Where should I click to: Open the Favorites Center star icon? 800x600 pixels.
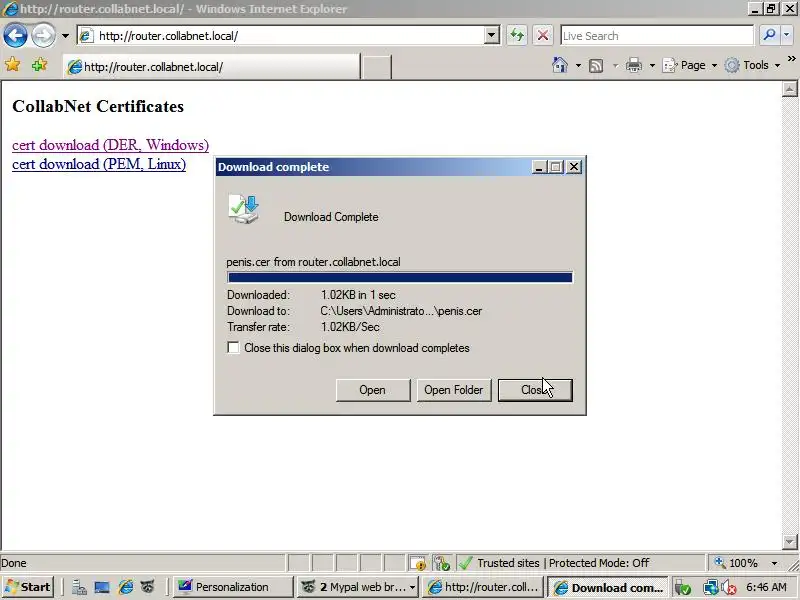pyautogui.click(x=12, y=65)
